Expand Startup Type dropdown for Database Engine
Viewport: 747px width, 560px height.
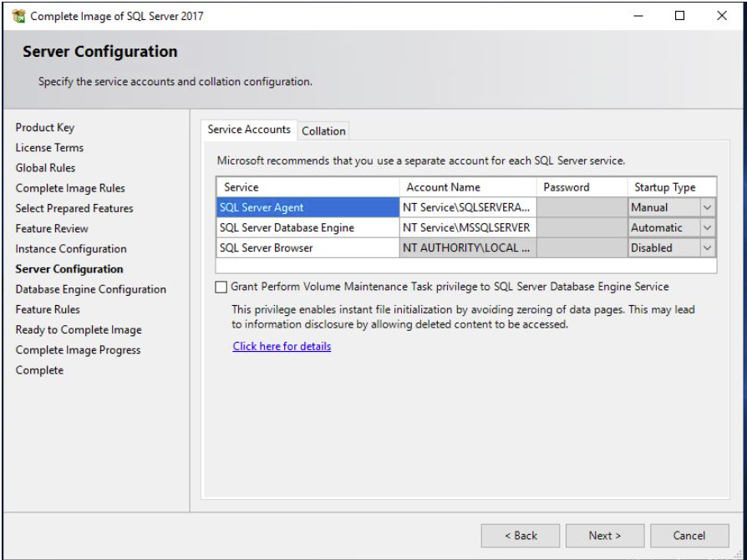(707, 228)
